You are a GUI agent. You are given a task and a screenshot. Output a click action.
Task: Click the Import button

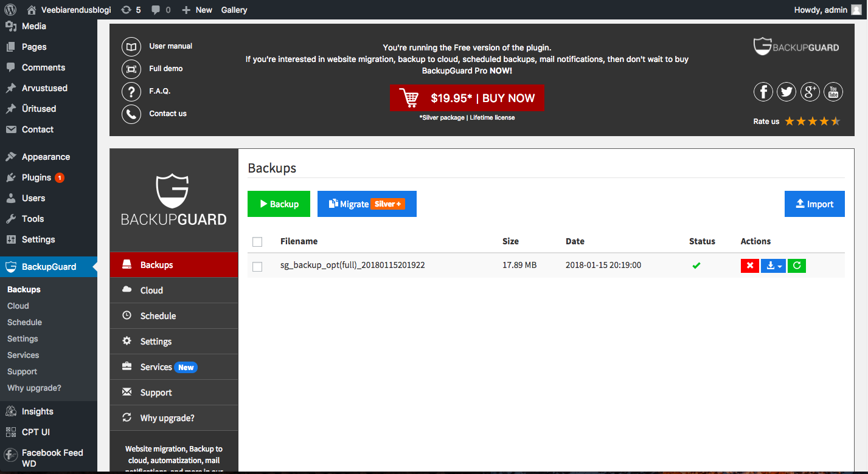(x=814, y=204)
